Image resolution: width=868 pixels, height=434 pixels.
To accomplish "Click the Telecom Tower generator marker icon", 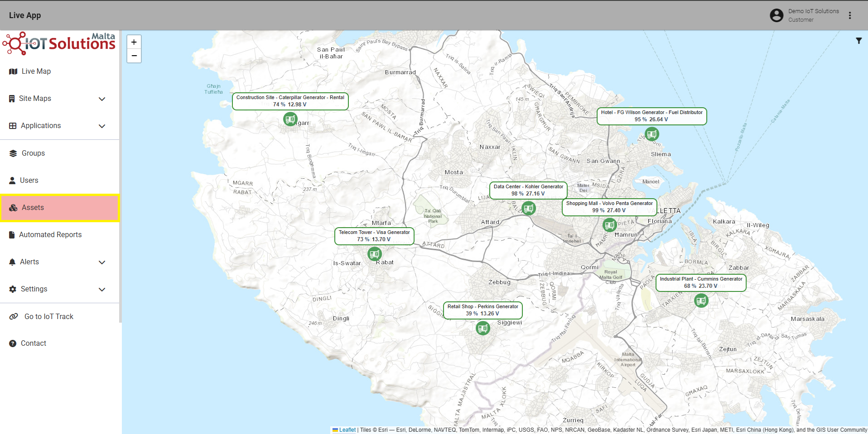I will [375, 254].
